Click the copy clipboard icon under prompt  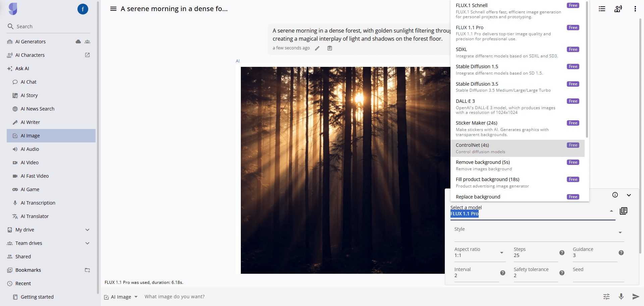tap(330, 48)
